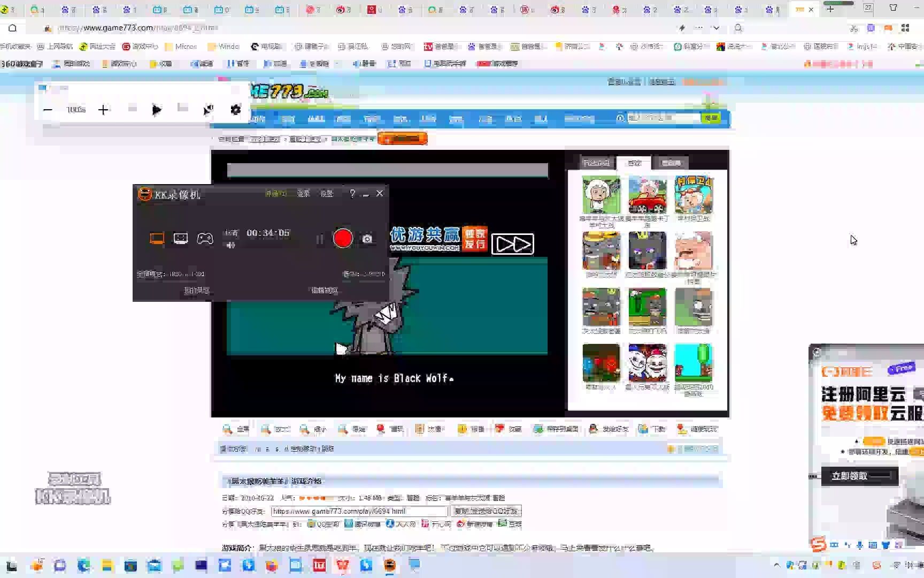Select game recording mode gamepad icon

pos(205,239)
